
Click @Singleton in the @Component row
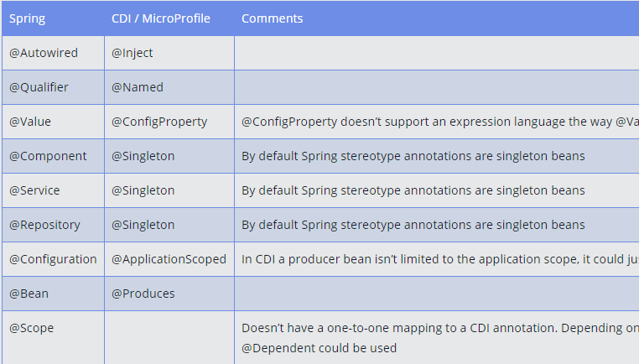tap(169, 156)
